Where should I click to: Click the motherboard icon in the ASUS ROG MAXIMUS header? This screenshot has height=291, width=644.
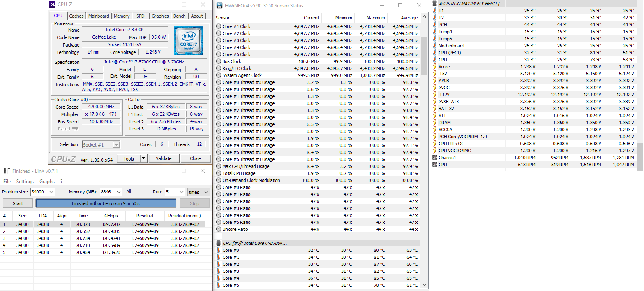pyautogui.click(x=435, y=4)
